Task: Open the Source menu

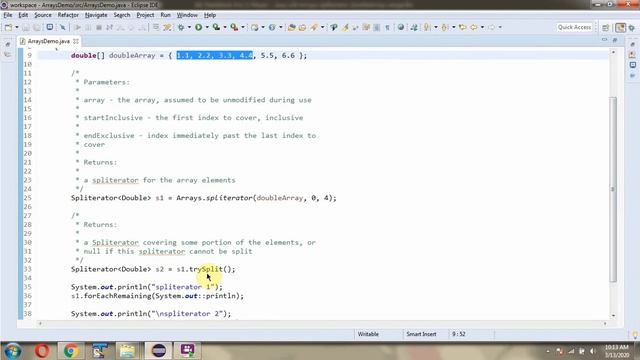Action: (x=43, y=15)
